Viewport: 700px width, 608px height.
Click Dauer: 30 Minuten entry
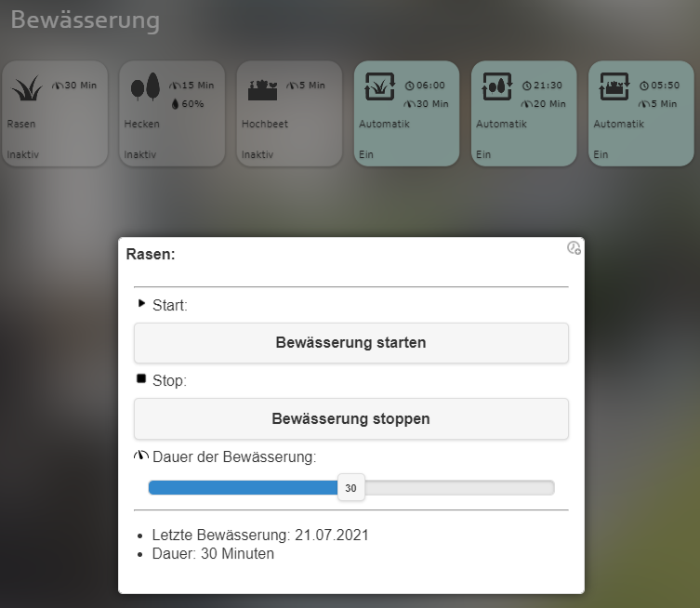[213, 553]
